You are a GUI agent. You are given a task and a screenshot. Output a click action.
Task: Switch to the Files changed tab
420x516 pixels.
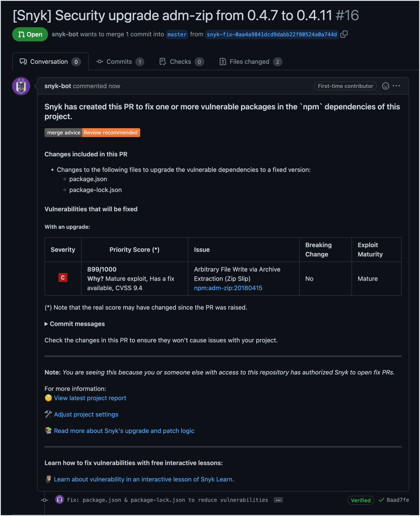pyautogui.click(x=249, y=62)
